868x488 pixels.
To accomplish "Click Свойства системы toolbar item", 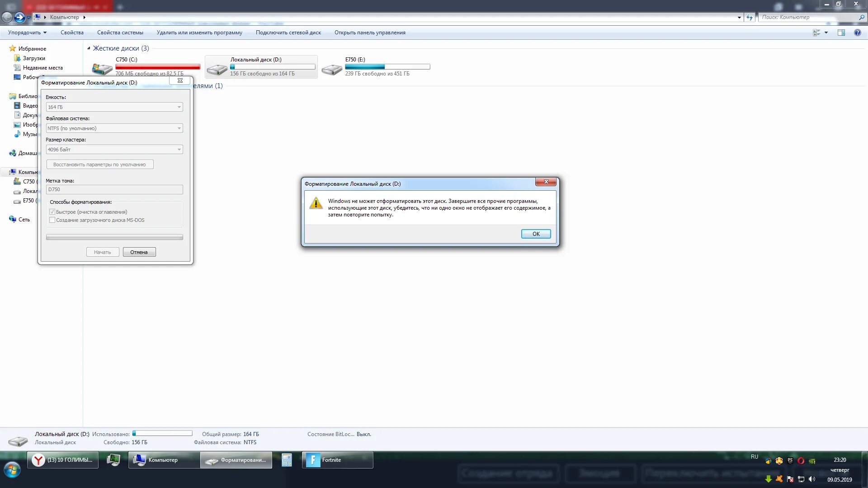I will coord(120,33).
